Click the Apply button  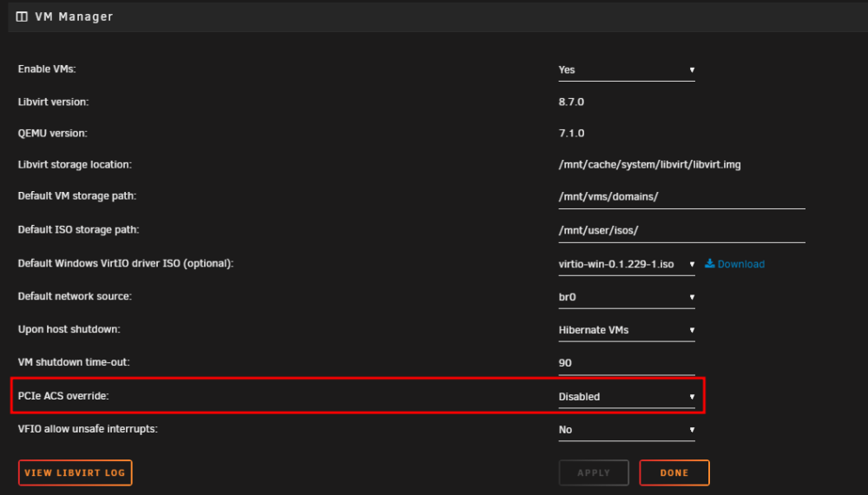point(594,472)
